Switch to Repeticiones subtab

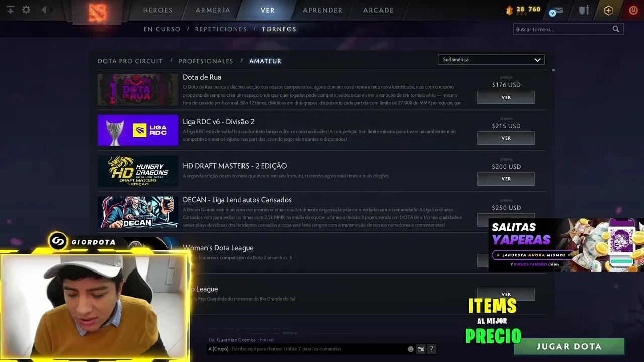221,29
